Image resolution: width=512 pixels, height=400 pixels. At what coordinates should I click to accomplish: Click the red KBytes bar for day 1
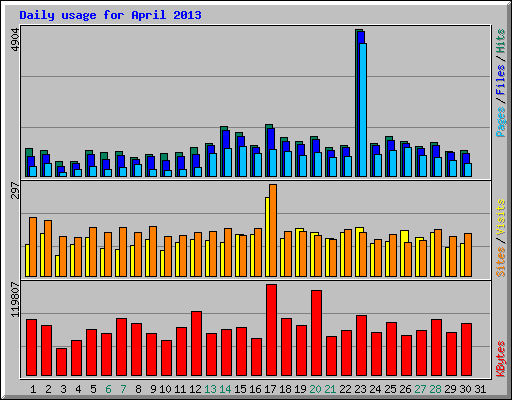click(x=31, y=348)
